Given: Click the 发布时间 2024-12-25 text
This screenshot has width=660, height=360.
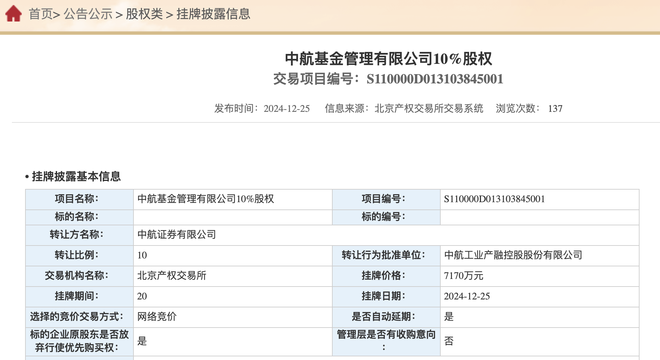Looking at the screenshot, I should pos(262,109).
